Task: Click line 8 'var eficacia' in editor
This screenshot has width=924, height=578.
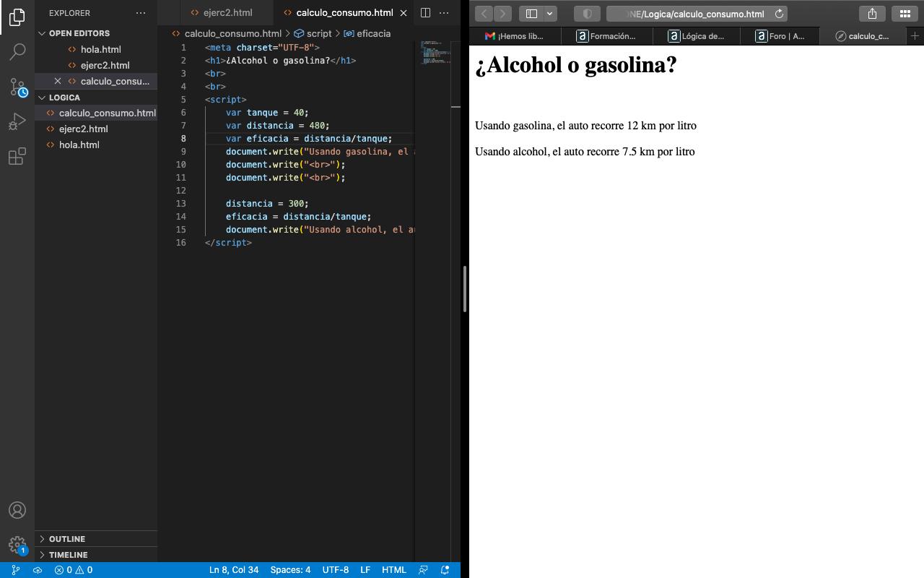Action: [x=309, y=139]
